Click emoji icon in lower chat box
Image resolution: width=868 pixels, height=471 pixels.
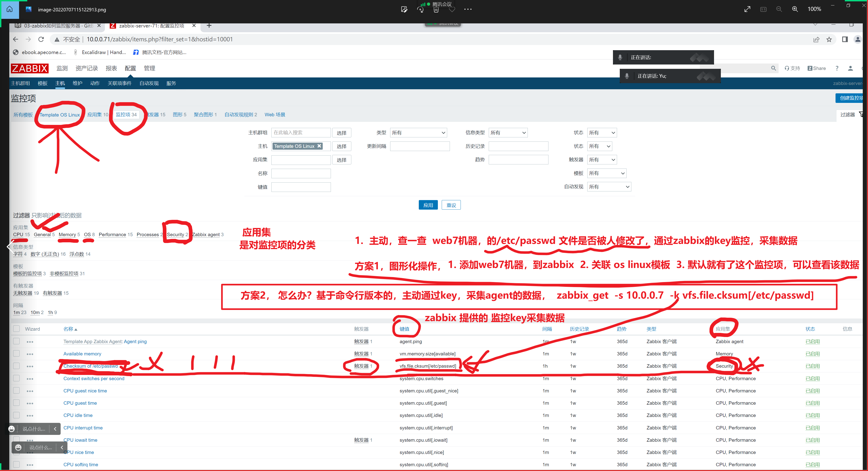19,447
